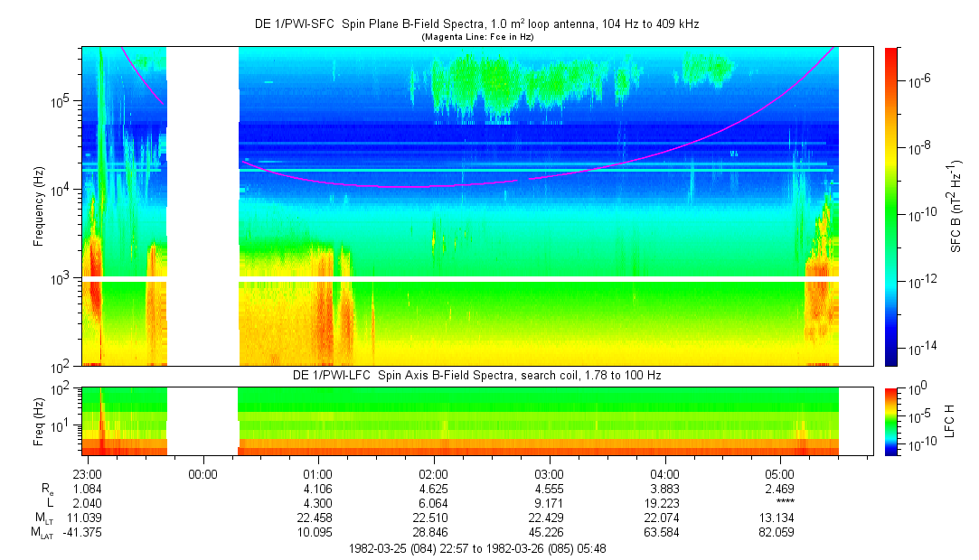Click the white data gap in lower spectrogram
The height and width of the screenshot is (560, 979).
[202, 420]
